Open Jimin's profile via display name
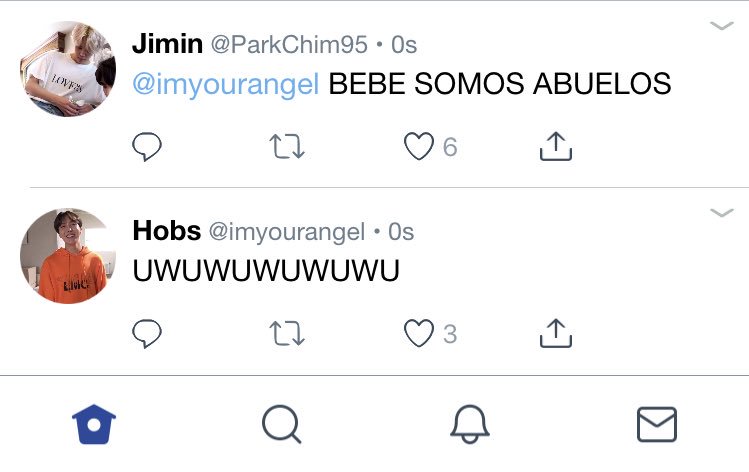749x472 pixels. point(168,44)
